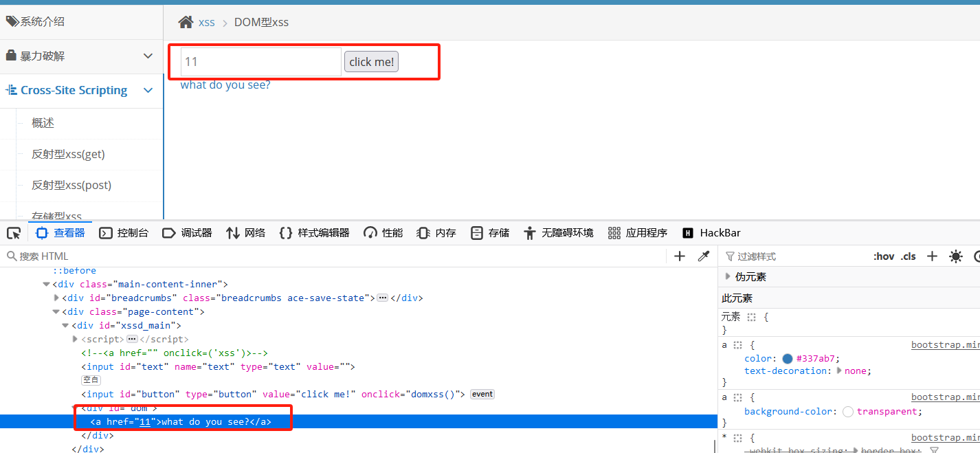The width and height of the screenshot is (980, 453).
Task: Click the element picker icon in devtools
Action: click(14, 233)
